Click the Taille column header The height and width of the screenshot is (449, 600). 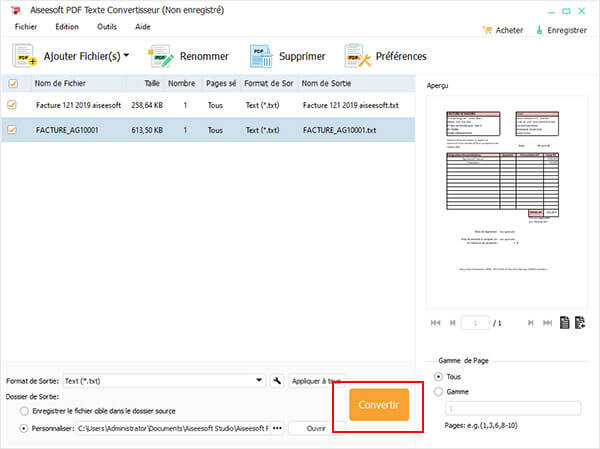tap(152, 83)
